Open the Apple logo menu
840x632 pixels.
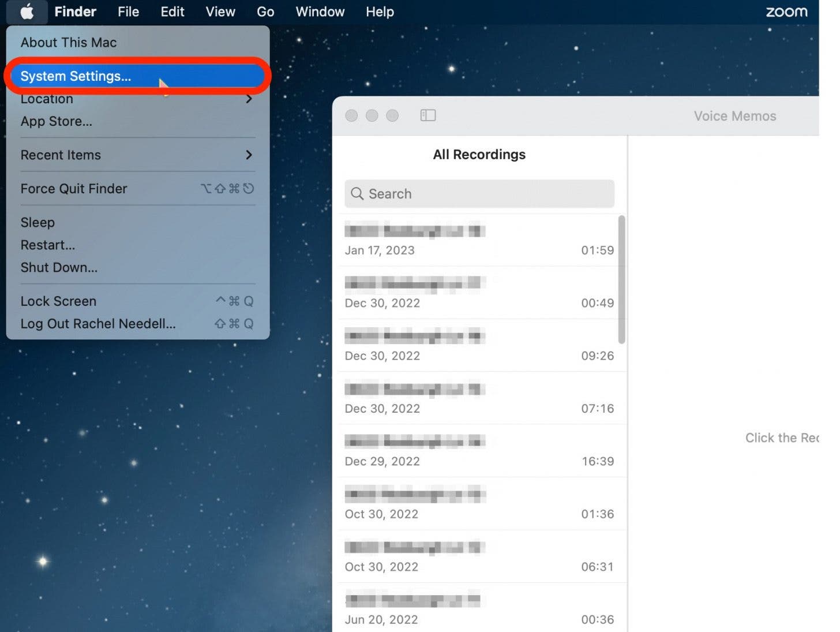[27, 12]
